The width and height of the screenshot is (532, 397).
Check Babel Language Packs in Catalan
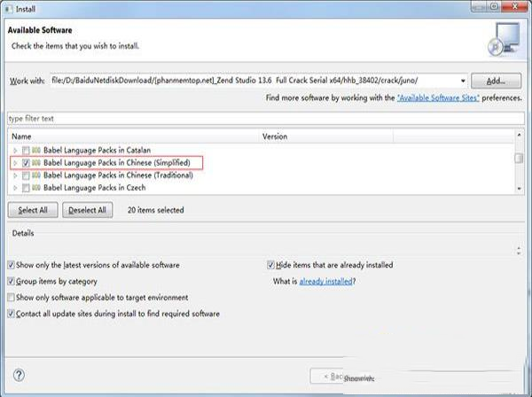click(x=26, y=151)
